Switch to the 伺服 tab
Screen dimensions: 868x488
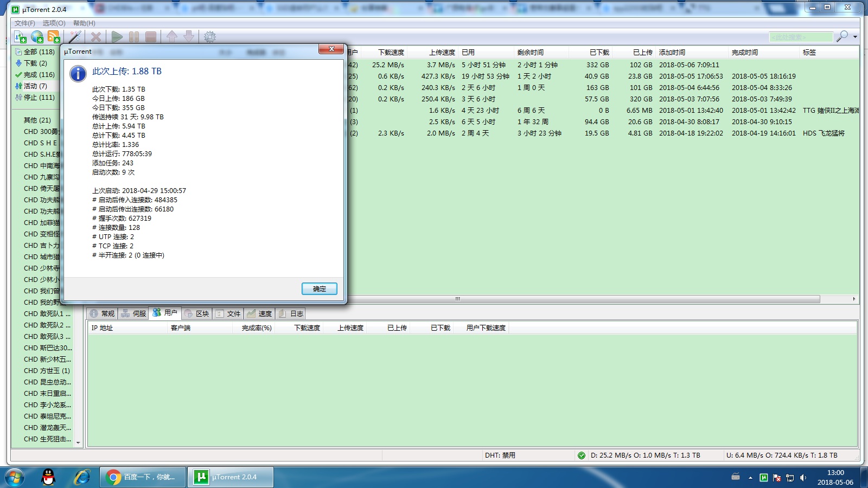[134, 313]
